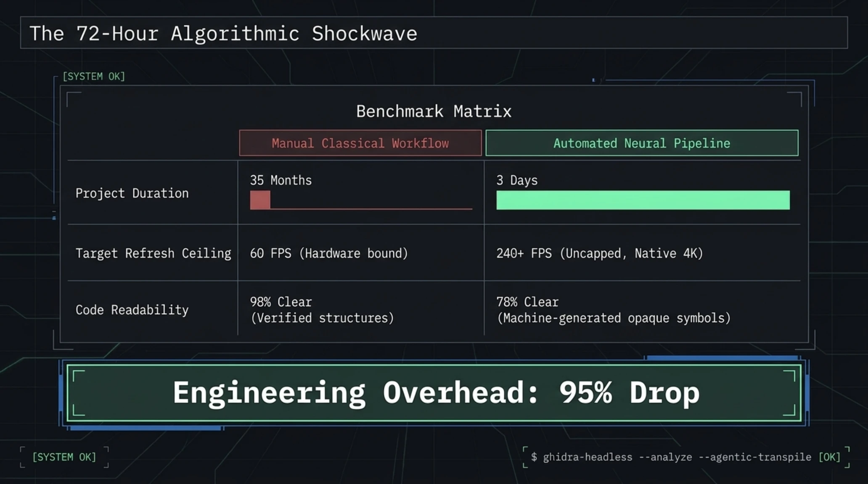Select the 'Automated Neural Pipeline' column header
This screenshot has width=868, height=484.
642,143
